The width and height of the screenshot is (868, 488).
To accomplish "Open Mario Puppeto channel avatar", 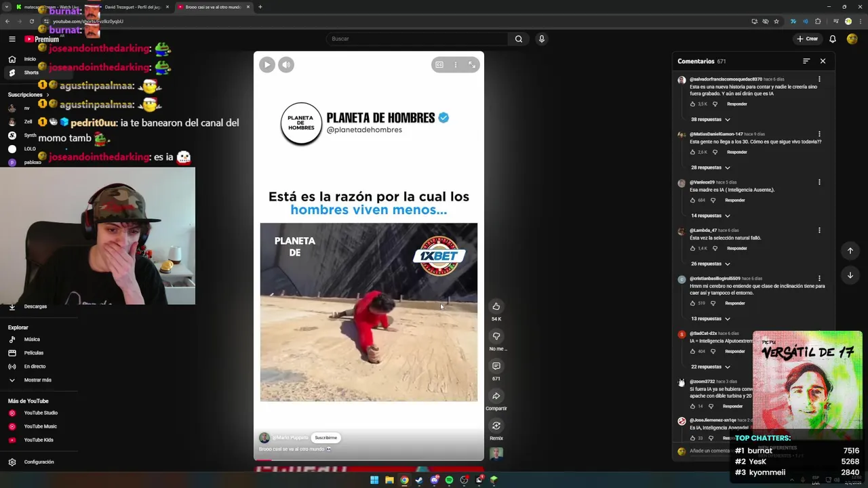I will [x=264, y=438].
